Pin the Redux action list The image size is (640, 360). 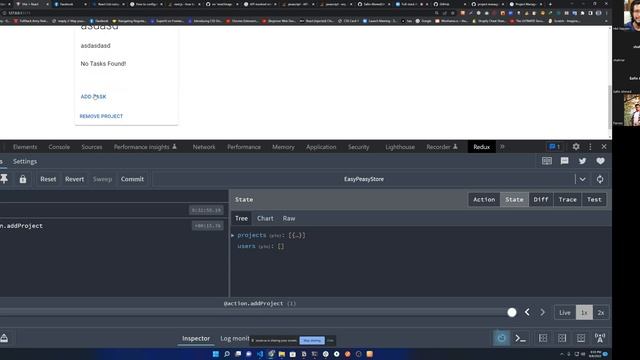tap(4, 179)
